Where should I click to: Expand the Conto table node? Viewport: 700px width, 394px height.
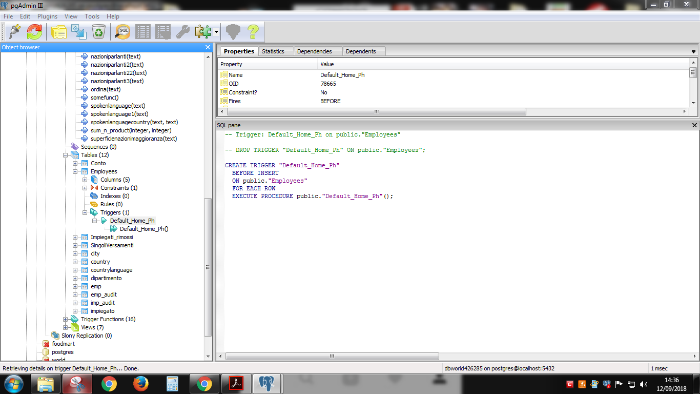(75, 163)
